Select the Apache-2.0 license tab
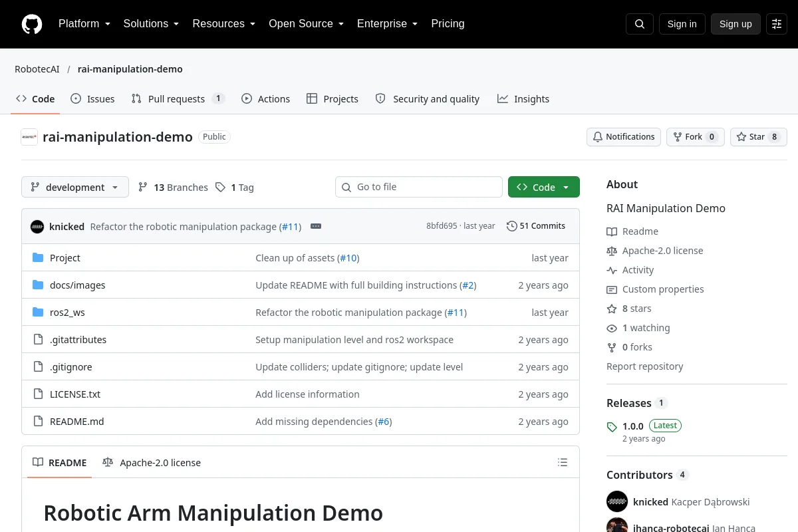Image resolution: width=798 pixels, height=532 pixels. pyautogui.click(x=152, y=462)
